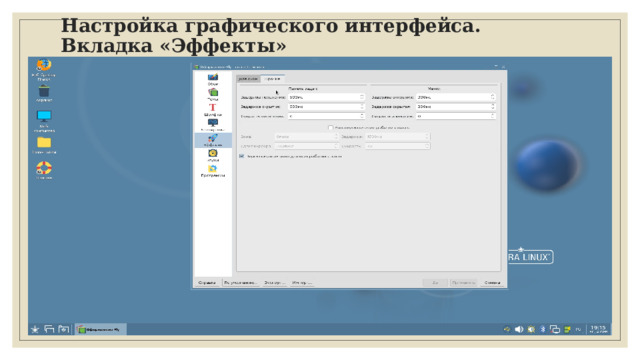Open the Обои (wallpaper) section in sidebar
The image size is (640, 360).
click(x=213, y=79)
